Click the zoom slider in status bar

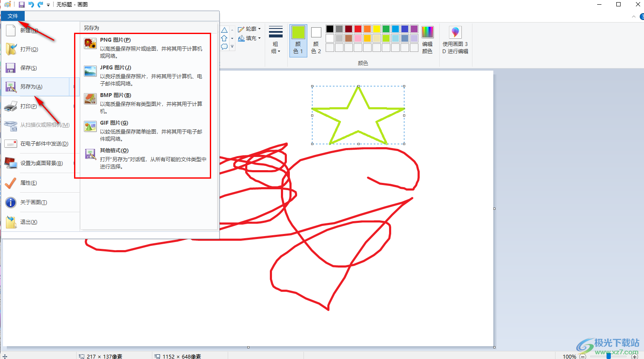tap(609, 356)
